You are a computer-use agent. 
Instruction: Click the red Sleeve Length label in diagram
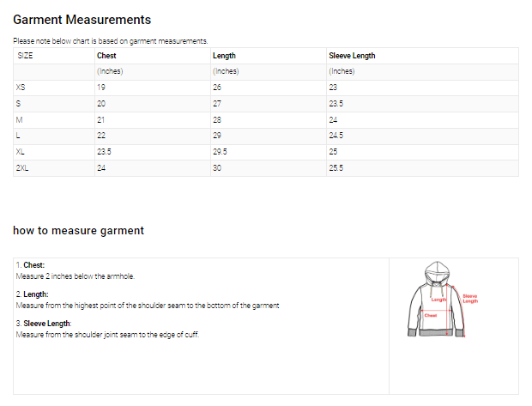tap(469, 299)
